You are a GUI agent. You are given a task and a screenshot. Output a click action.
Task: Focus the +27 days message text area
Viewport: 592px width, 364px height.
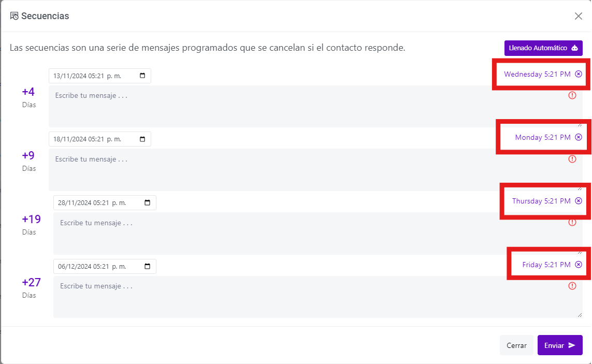coord(319,297)
